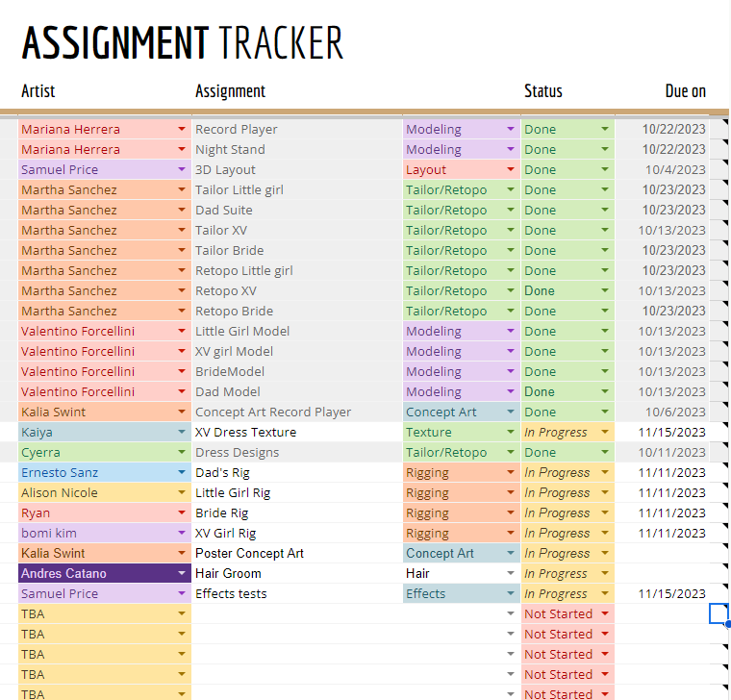Image resolution: width=731 pixels, height=700 pixels.
Task: Open the Retopo XV status dropdown
Action: pyautogui.click(x=605, y=290)
